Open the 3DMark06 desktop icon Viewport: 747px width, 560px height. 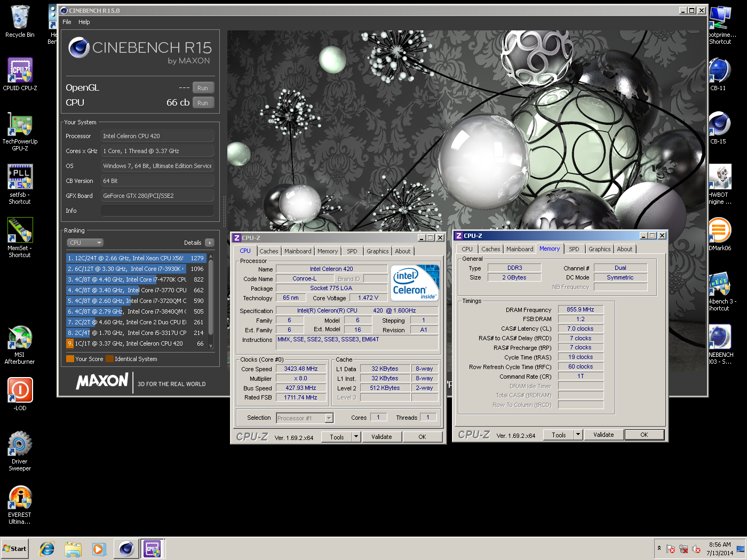(x=720, y=234)
